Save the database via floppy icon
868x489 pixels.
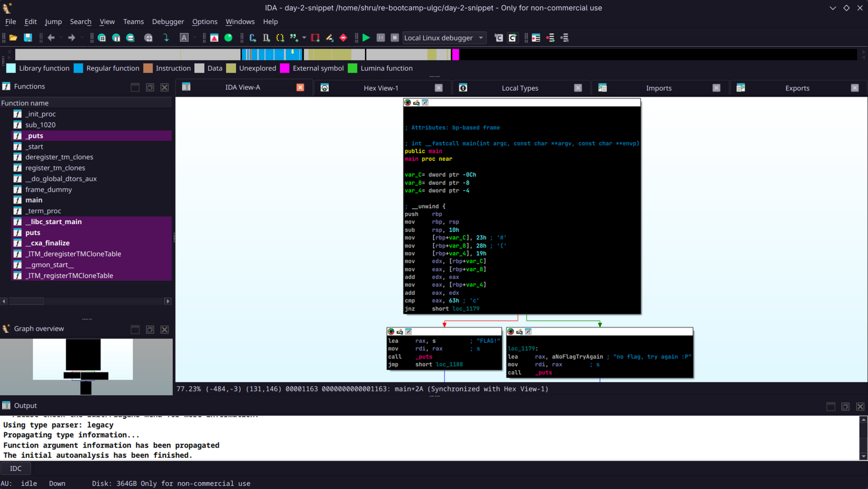[28, 38]
